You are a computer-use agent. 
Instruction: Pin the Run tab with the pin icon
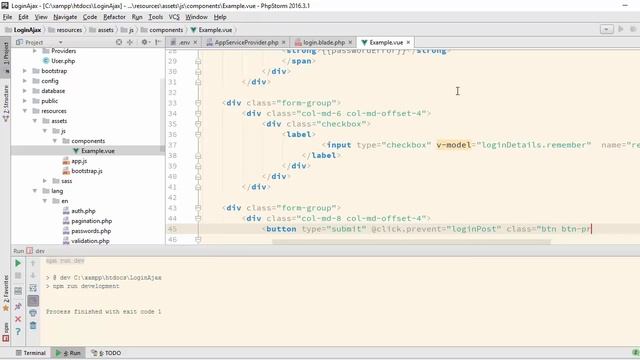[x=18, y=306]
